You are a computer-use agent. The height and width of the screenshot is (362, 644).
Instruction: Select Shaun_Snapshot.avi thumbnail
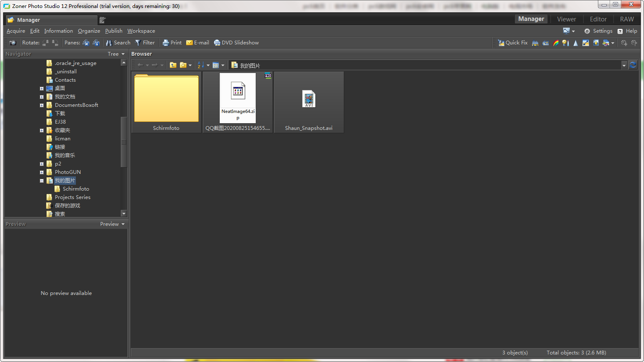(x=309, y=102)
